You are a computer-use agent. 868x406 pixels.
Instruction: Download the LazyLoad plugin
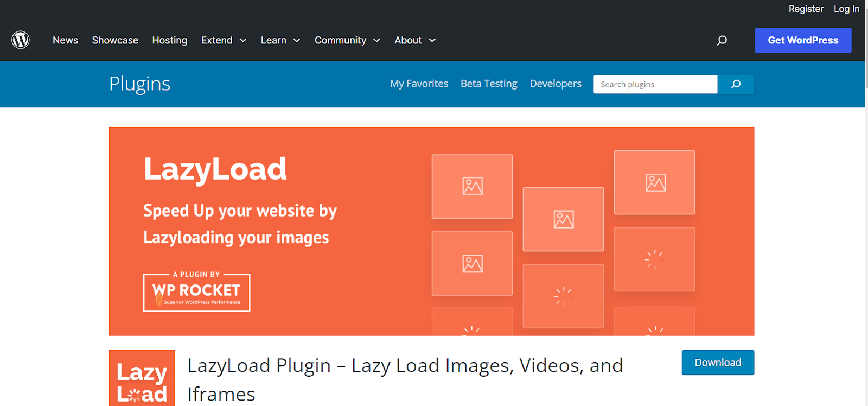click(x=718, y=363)
